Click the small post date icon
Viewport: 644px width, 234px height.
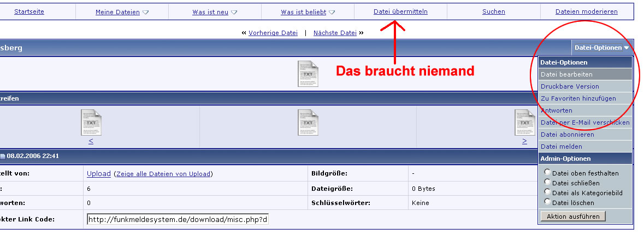click(x=3, y=156)
